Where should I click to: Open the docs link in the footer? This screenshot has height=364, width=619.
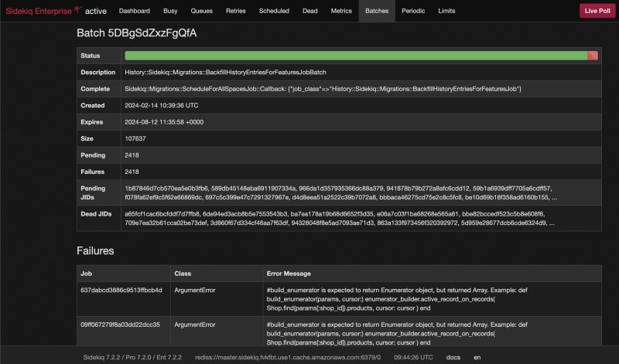coord(453,357)
